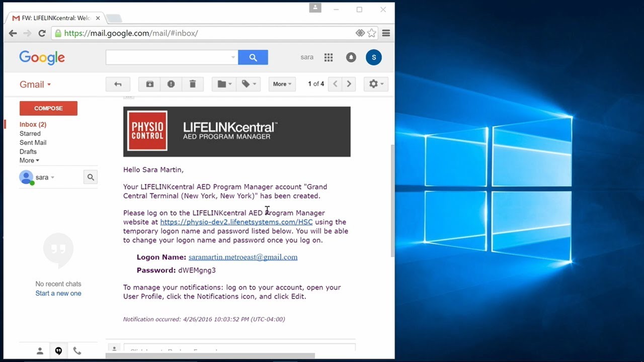Open the Move to folder dropdown

pos(224,84)
